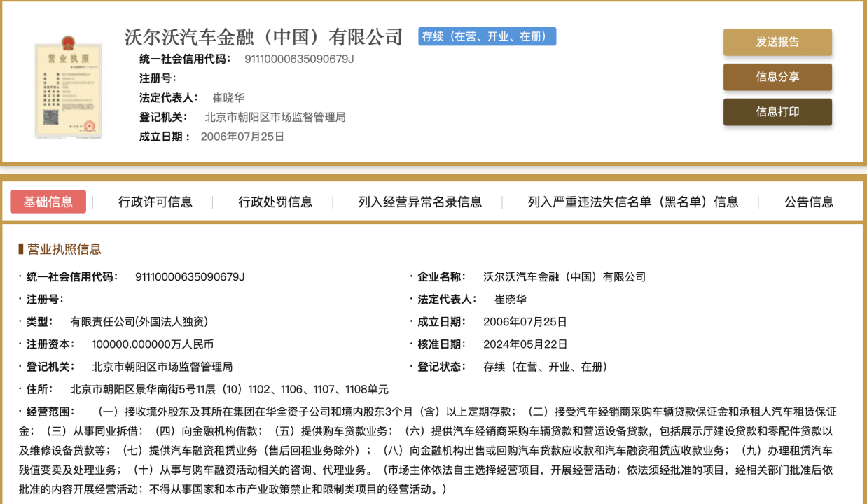
Task: Click the type value 有限责任公司(外国法人独资)
Action: tap(139, 322)
